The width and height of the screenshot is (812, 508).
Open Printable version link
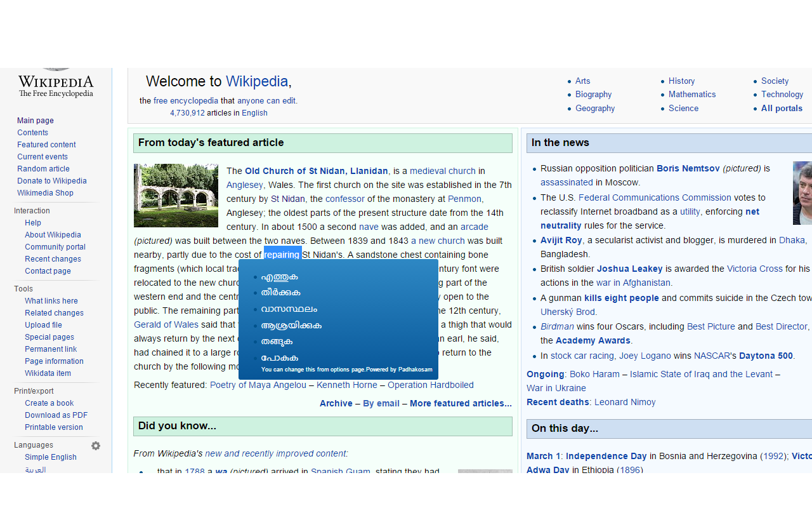coord(54,427)
